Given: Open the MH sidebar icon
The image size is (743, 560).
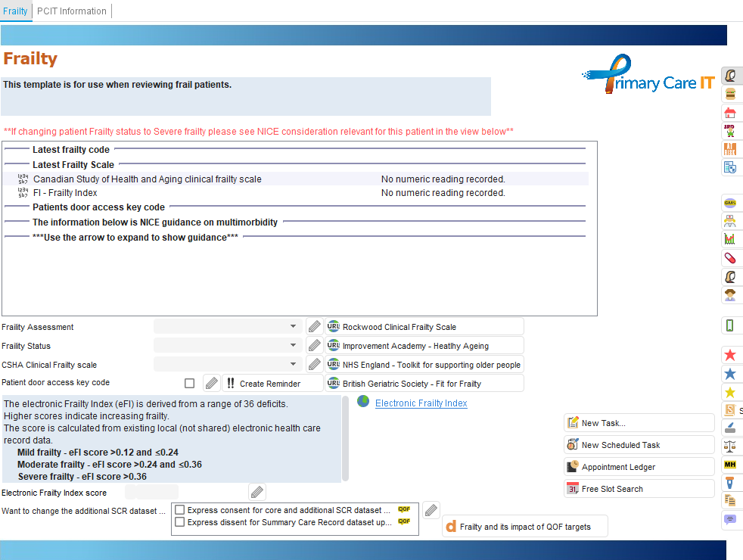Looking at the screenshot, I should click(x=730, y=464).
